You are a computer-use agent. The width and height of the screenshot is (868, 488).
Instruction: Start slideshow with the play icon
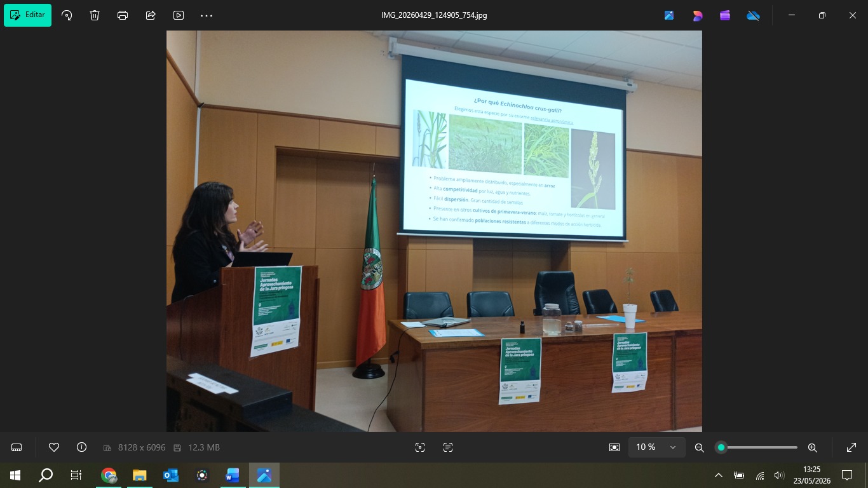click(179, 15)
